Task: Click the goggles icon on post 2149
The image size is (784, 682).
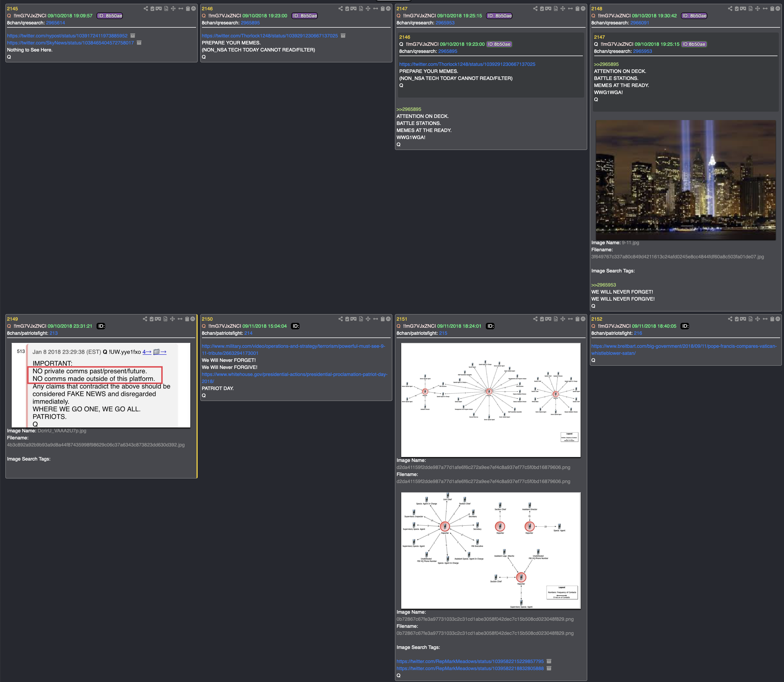Action: (x=158, y=319)
